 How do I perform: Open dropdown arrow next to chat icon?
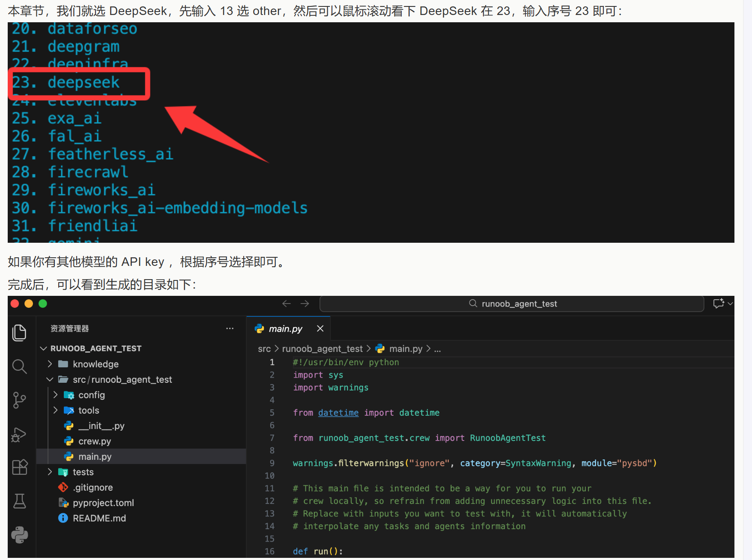tap(730, 304)
